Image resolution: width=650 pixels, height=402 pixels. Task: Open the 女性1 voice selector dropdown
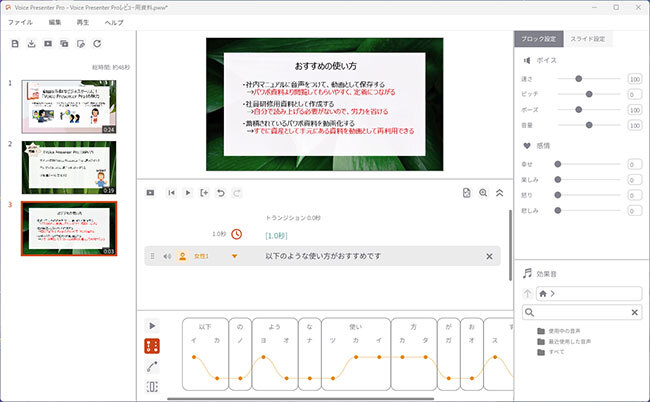point(235,257)
